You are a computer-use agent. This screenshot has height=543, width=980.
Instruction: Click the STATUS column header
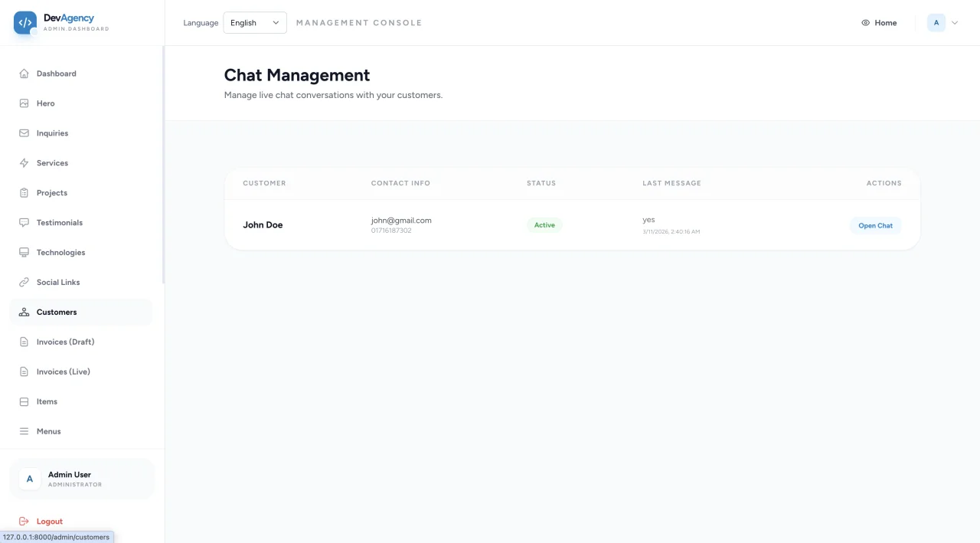541,184
